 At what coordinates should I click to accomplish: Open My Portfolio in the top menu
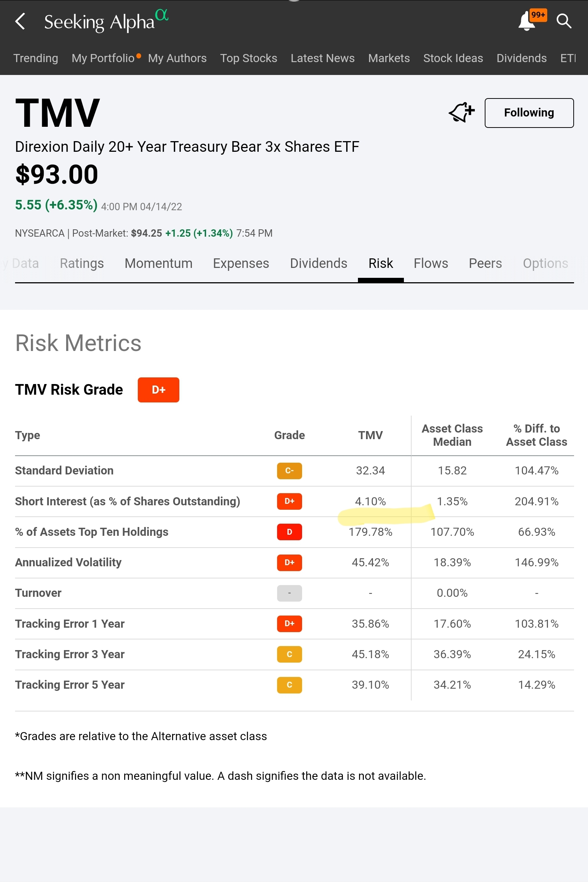103,58
